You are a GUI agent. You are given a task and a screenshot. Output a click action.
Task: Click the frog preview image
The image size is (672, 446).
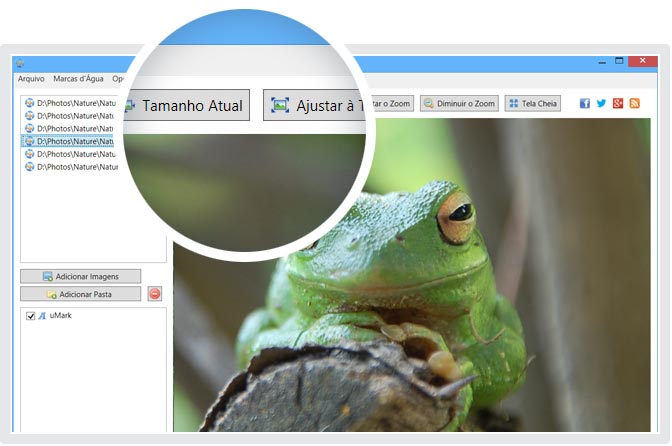pyautogui.click(x=420, y=300)
